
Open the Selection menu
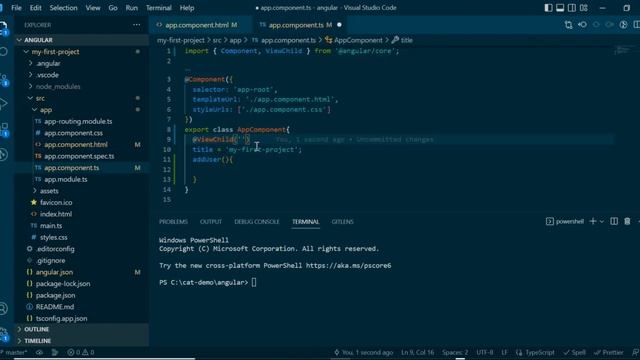click(63, 8)
